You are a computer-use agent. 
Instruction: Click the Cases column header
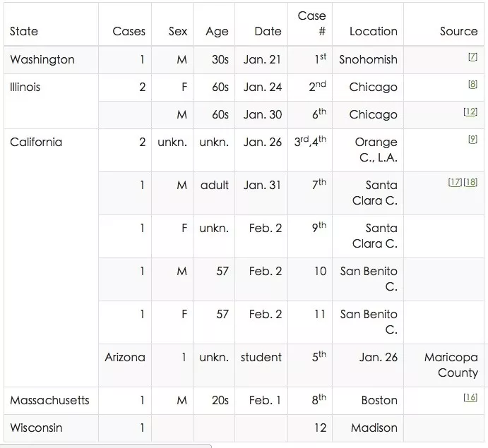(x=129, y=32)
